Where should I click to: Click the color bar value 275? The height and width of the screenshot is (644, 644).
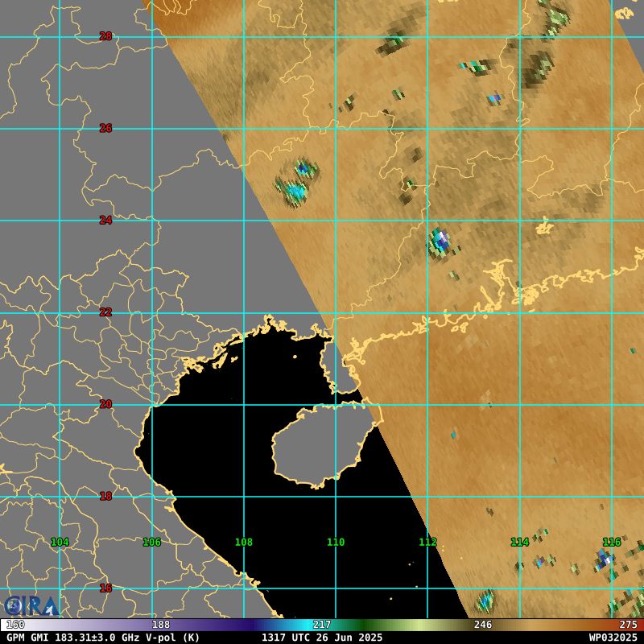pyautogui.click(x=628, y=625)
